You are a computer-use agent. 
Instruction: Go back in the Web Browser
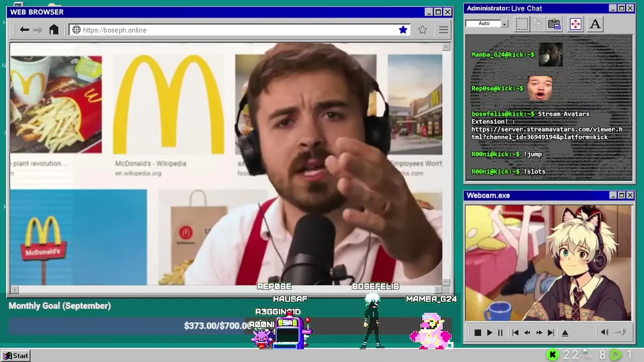pos(24,30)
